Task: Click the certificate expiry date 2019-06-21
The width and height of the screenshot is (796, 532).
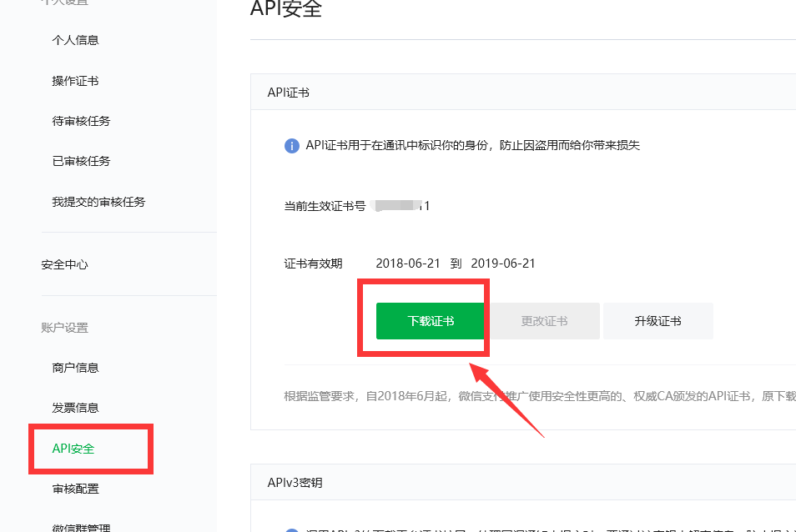Action: click(503, 263)
